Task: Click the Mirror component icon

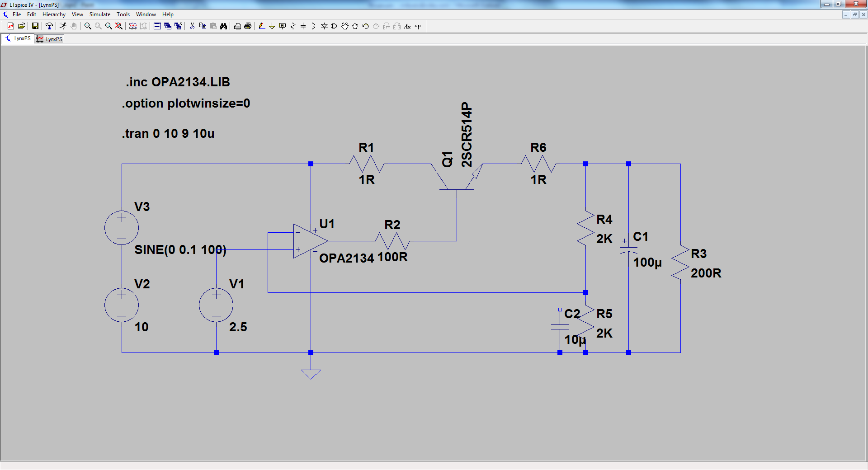Action: (397, 26)
